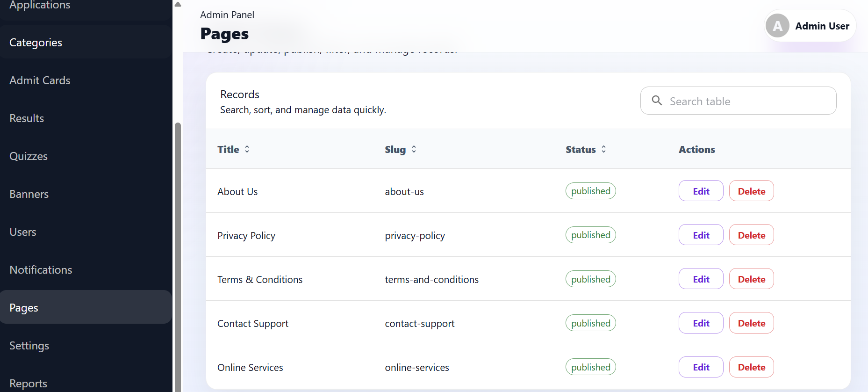
Task: Click the Search table input field
Action: pyautogui.click(x=738, y=101)
